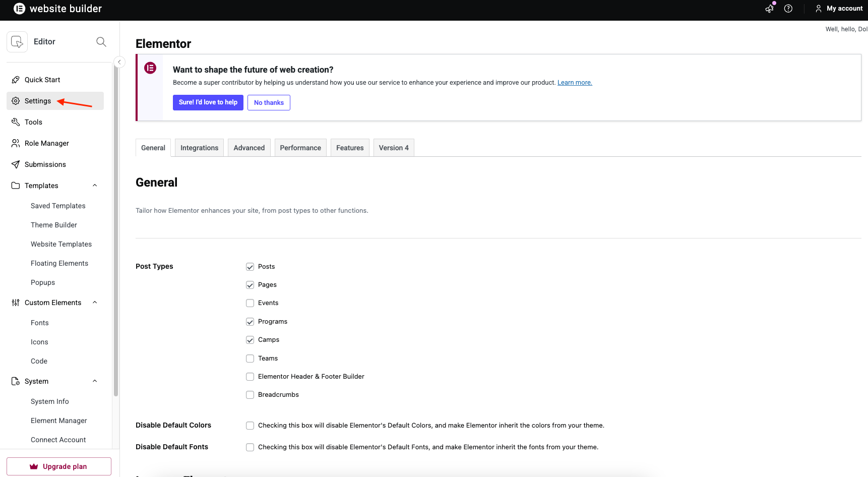Collapse the System section chevron
868x477 pixels.
[95, 381]
